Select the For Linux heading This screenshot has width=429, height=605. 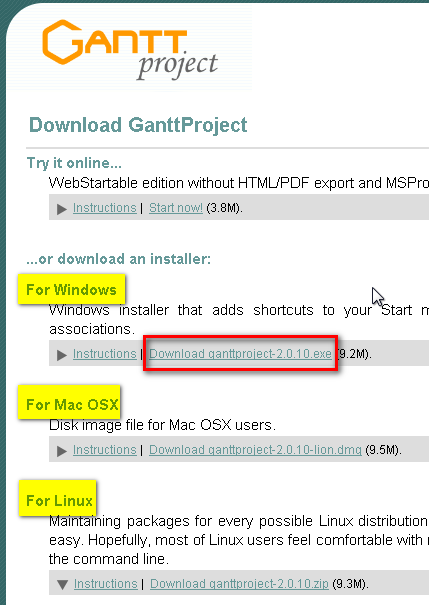[x=59, y=500]
